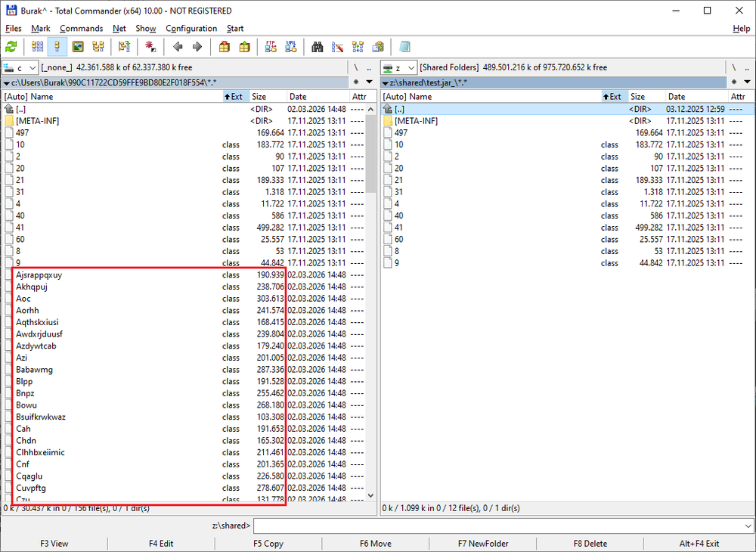
Task: Open the Commands menu
Action: (81, 29)
